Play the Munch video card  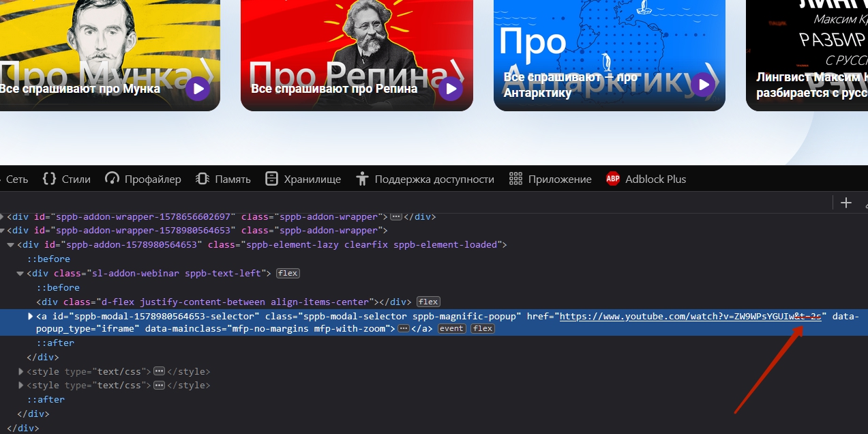pos(198,89)
